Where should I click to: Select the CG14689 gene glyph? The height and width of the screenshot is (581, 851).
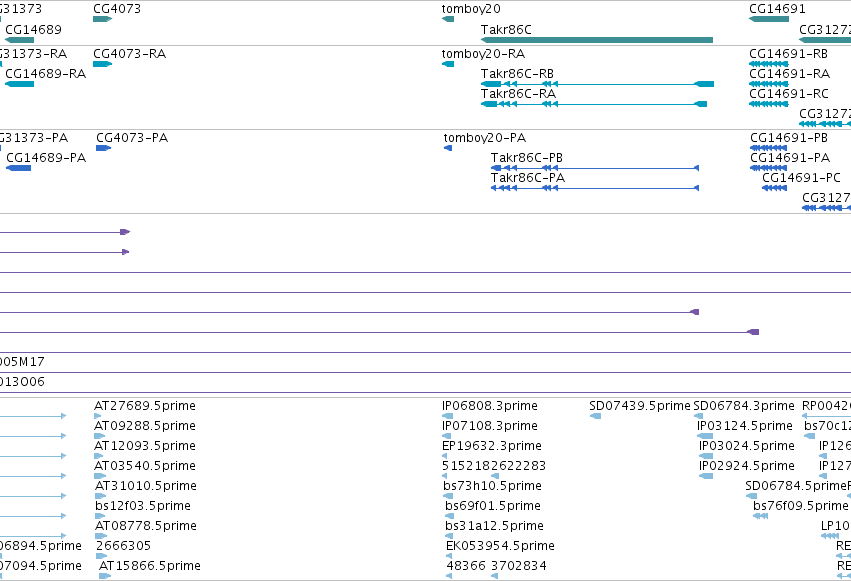(x=20, y=40)
